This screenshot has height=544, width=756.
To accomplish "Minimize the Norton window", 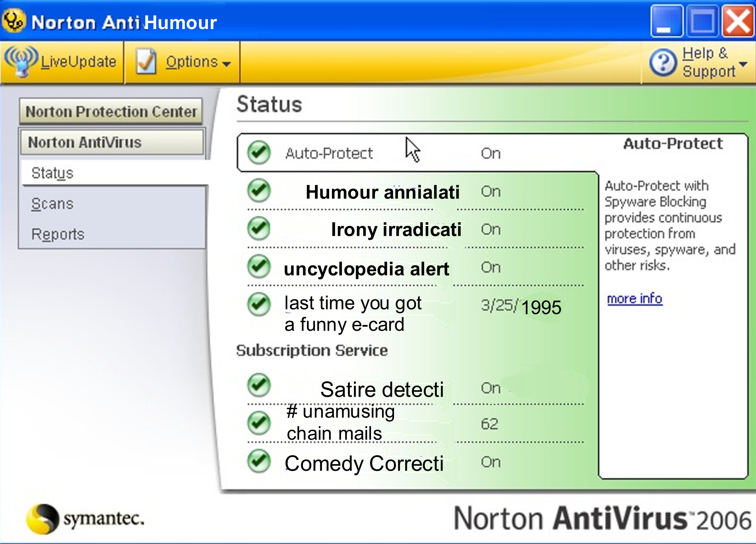I will pos(667,21).
